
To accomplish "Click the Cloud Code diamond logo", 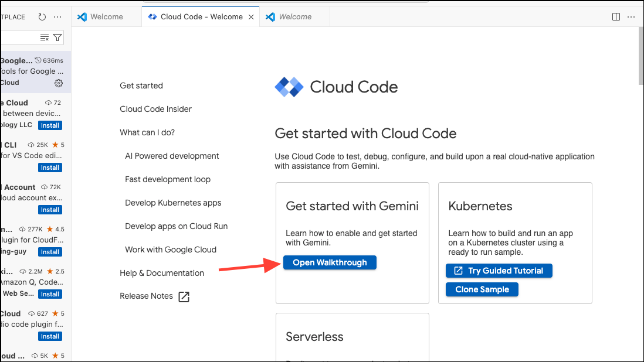I will tap(289, 86).
